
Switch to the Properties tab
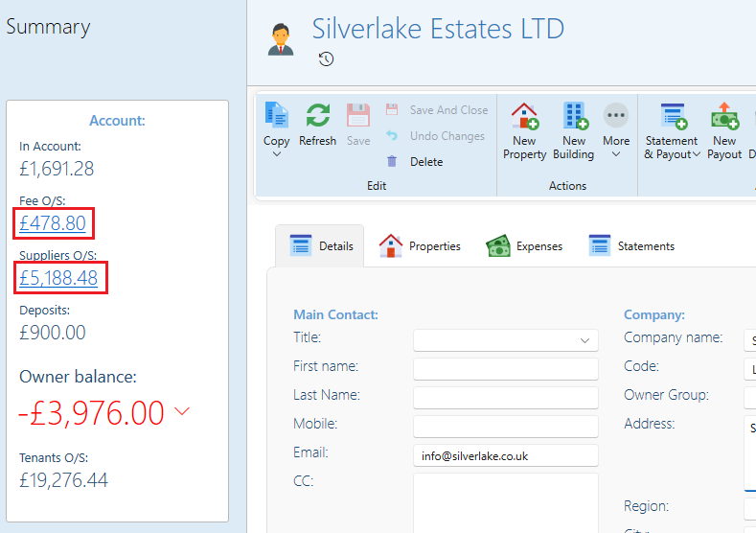pyautogui.click(x=420, y=246)
